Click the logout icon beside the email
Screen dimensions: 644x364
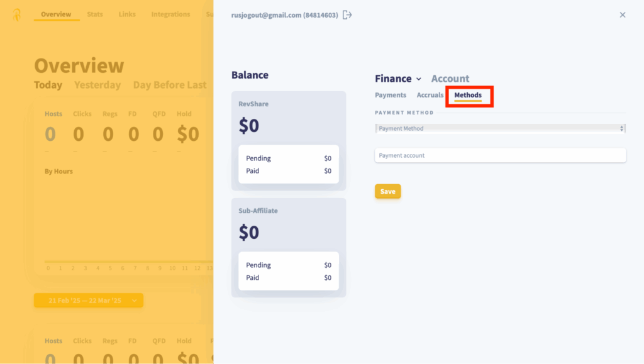(347, 15)
